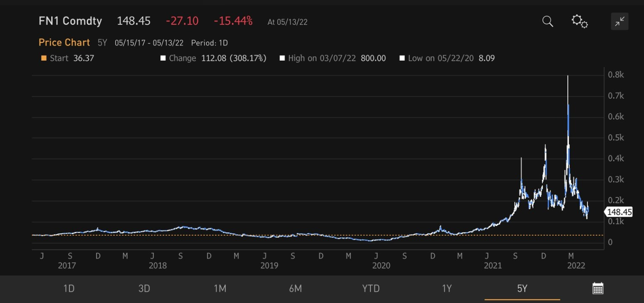Click the 2022 year label on x-axis
The height and width of the screenshot is (303, 644).
576,266
